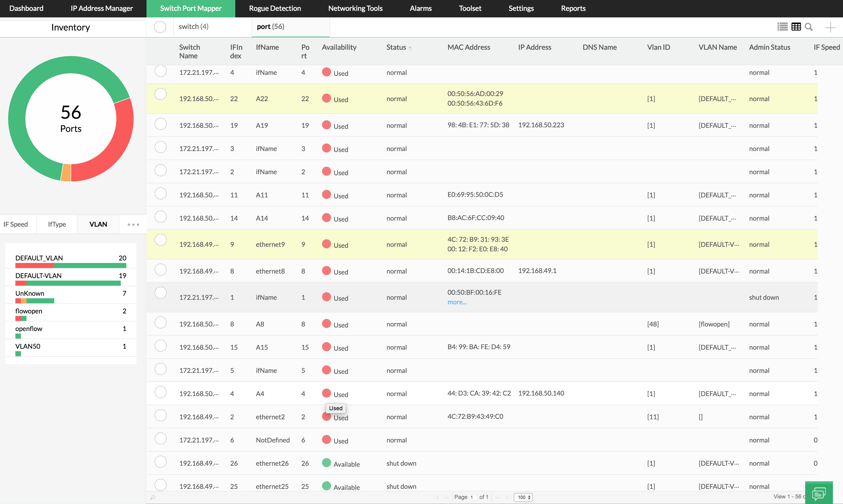
Task: Select the ethernet9 row radio button
Action: coord(160,240)
